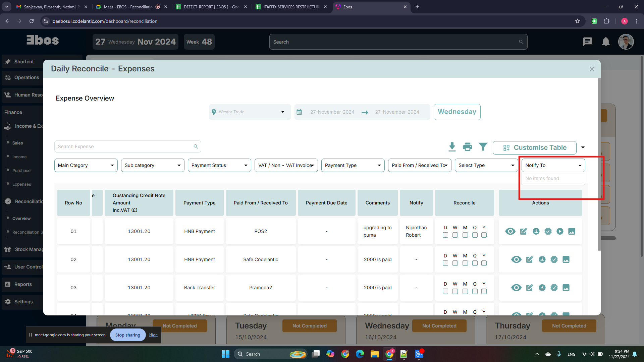Edit the row 02 expense entry
The image size is (644, 362).
pos(529,259)
